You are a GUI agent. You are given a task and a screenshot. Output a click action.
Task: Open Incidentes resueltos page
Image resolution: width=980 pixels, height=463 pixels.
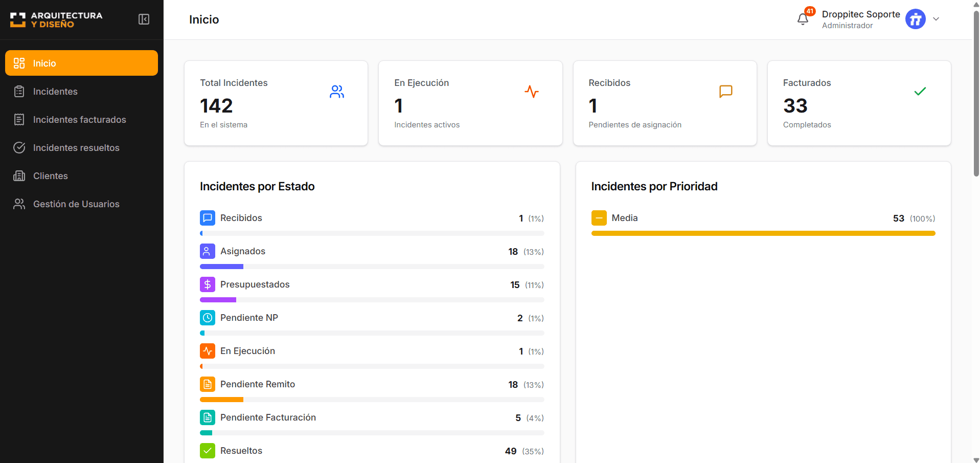(81, 147)
